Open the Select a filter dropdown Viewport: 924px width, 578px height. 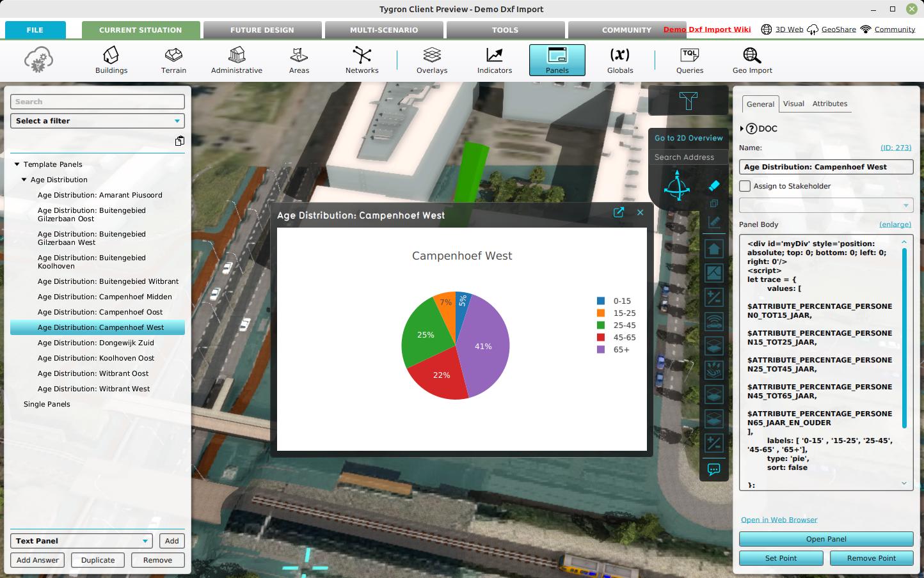tap(97, 121)
